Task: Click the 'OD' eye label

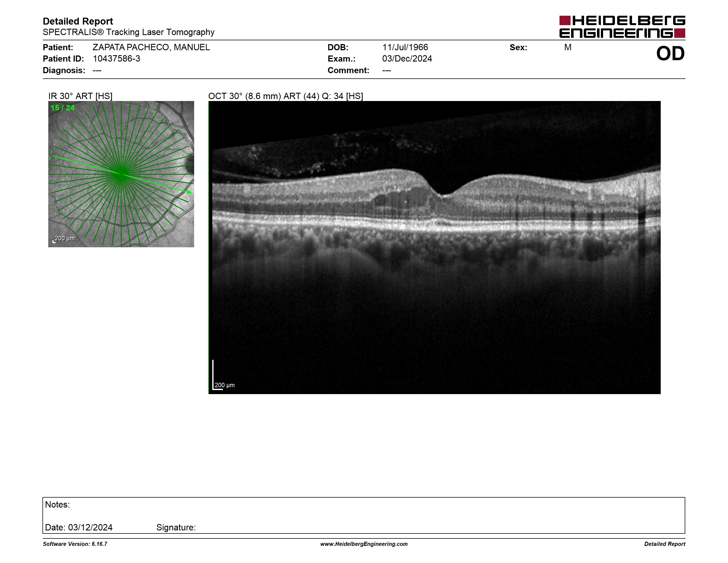Action: click(x=670, y=53)
